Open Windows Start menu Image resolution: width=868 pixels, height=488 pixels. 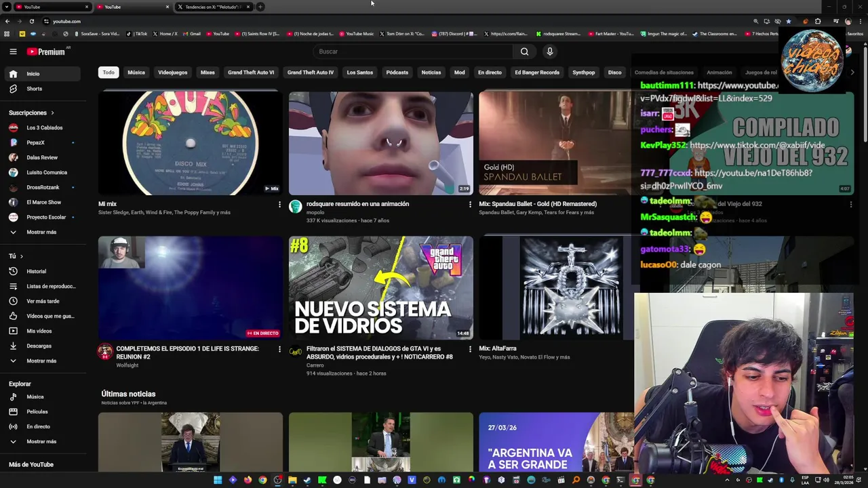[x=218, y=480]
